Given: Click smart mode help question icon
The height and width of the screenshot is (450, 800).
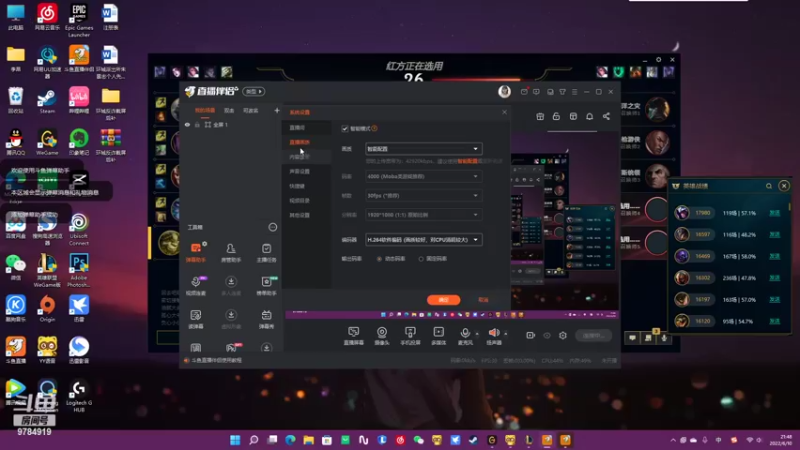Looking at the screenshot, I should [x=374, y=129].
